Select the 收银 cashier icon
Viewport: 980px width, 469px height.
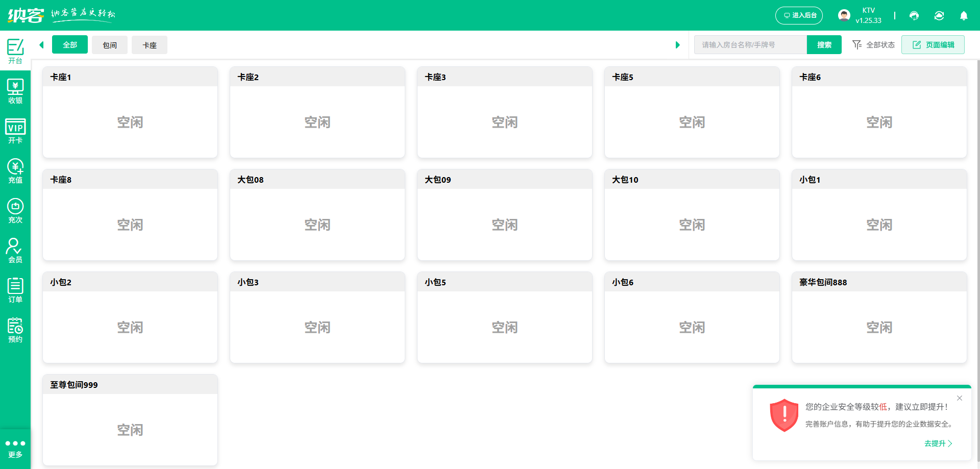pyautogui.click(x=15, y=91)
